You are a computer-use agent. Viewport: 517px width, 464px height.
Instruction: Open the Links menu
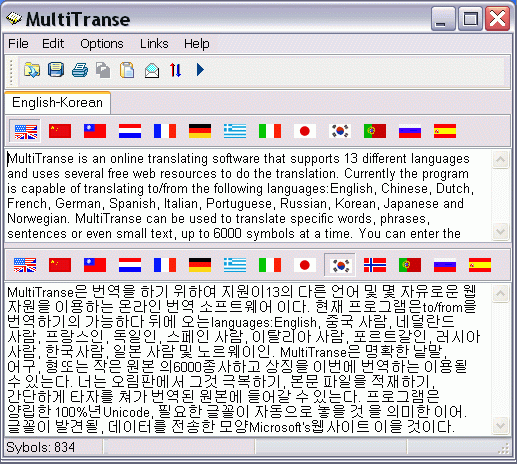tap(154, 44)
